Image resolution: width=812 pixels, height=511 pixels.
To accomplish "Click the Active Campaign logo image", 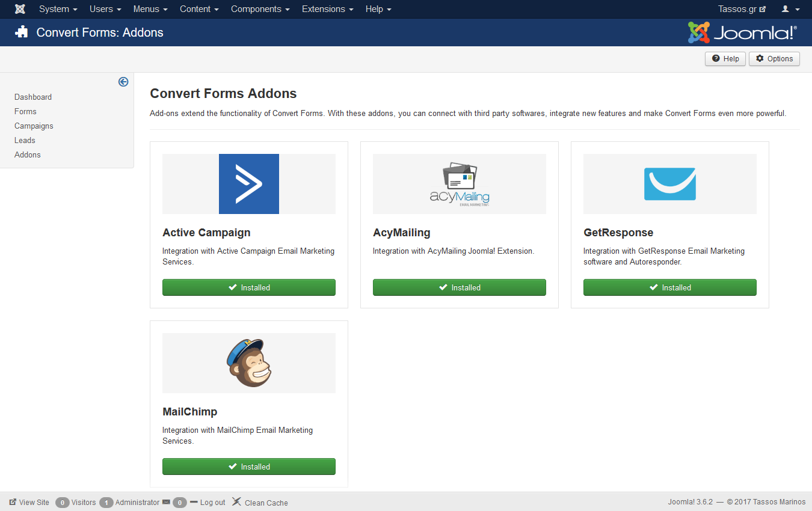I will (249, 184).
